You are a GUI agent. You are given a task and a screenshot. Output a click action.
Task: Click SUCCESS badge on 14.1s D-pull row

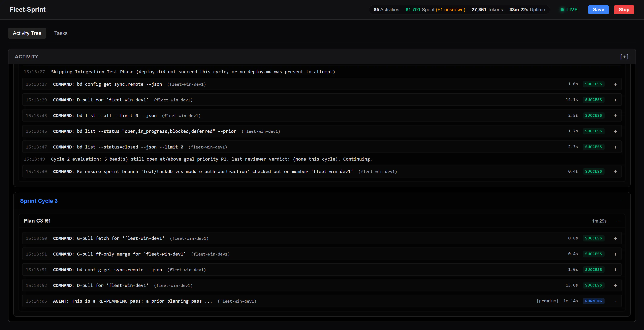[593, 100]
